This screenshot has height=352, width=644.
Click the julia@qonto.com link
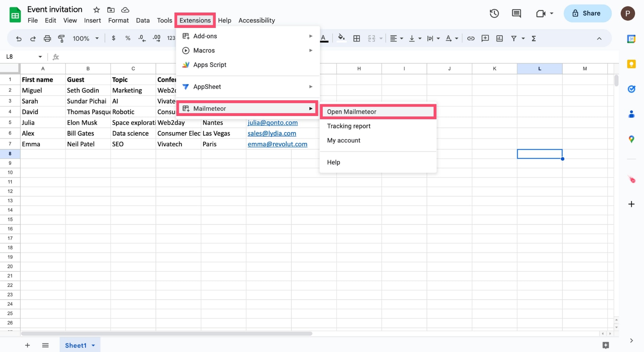coord(273,122)
